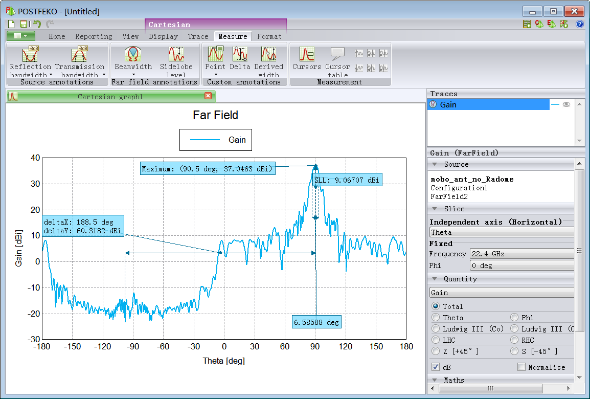Switch to the Display ribbon tab
The image size is (590, 399).
[x=163, y=37]
